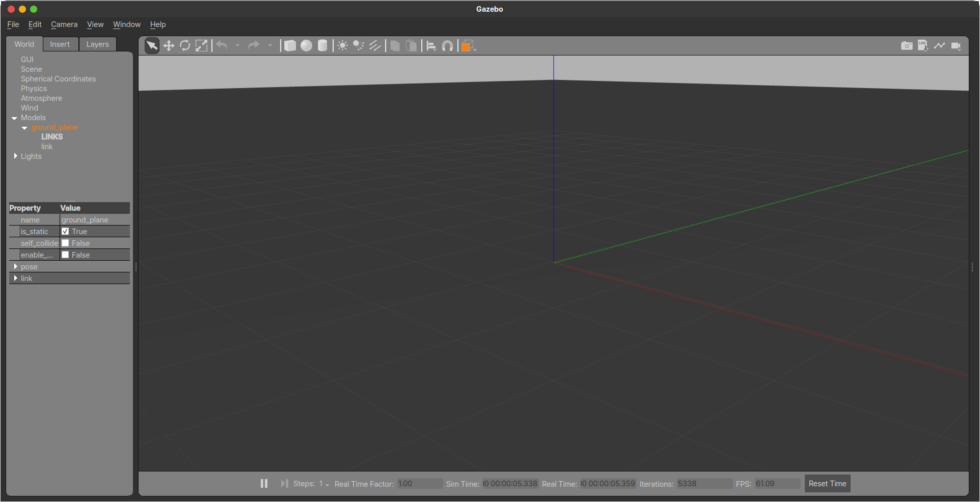Image resolution: width=980 pixels, height=502 pixels.
Task: Insert a cylinder shape
Action: point(322,46)
